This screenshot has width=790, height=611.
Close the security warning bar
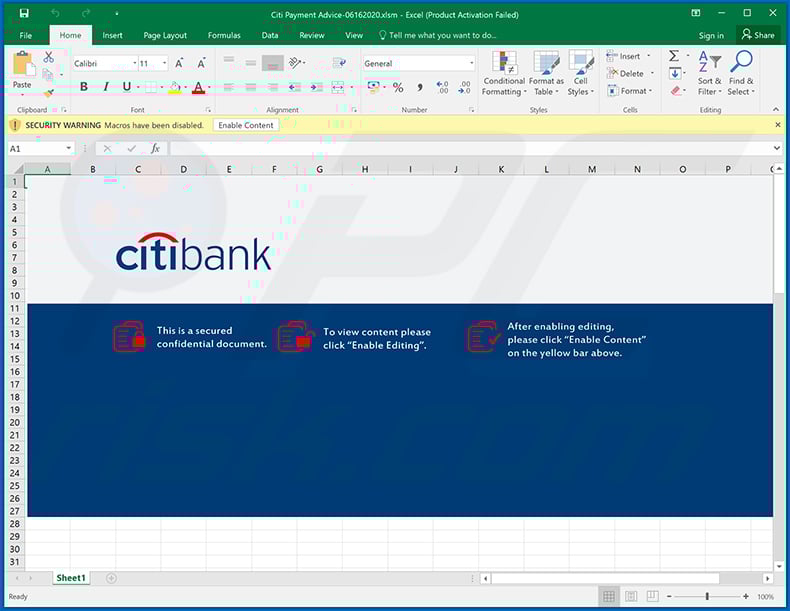point(778,125)
